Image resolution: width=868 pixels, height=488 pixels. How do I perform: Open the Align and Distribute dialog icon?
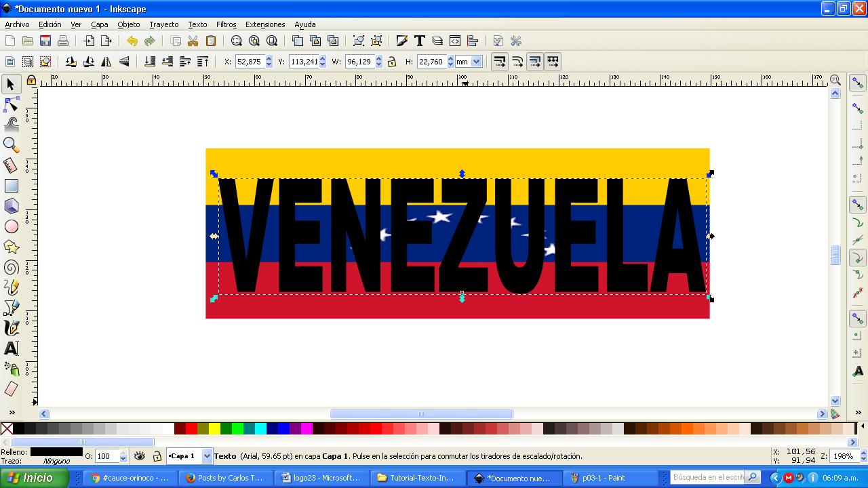pos(473,41)
